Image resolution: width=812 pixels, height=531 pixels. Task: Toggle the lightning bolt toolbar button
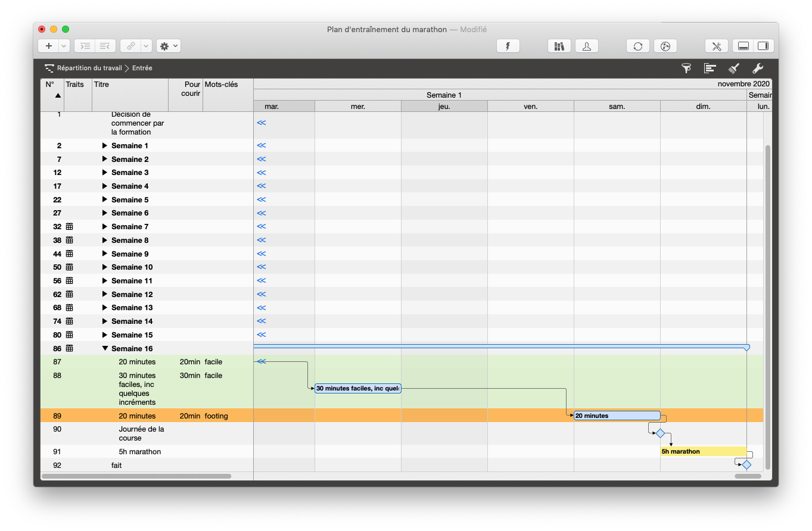508,46
